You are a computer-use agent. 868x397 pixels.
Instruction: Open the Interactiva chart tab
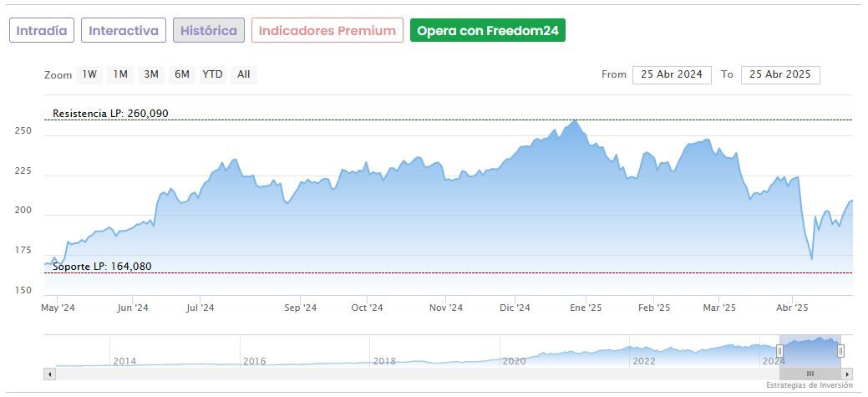click(124, 30)
